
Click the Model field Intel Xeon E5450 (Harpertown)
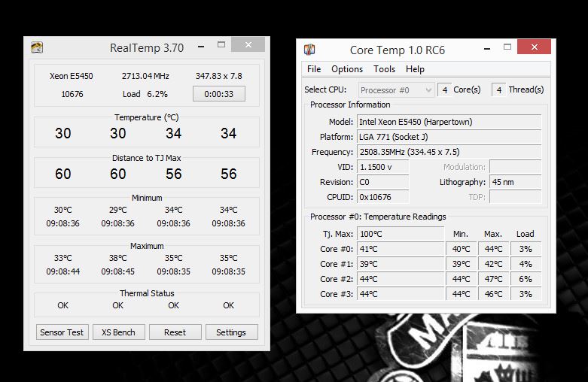[449, 122]
